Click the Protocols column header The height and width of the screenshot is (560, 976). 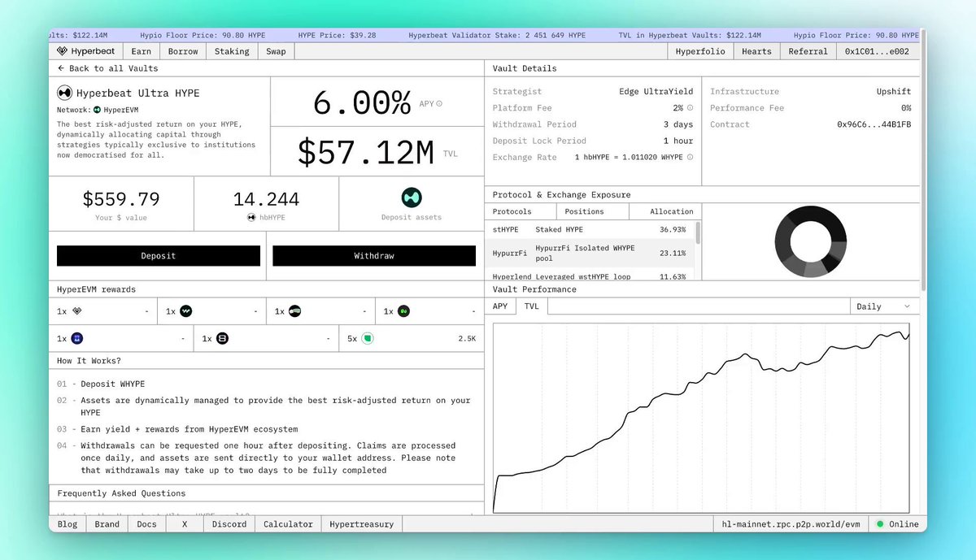click(521, 211)
